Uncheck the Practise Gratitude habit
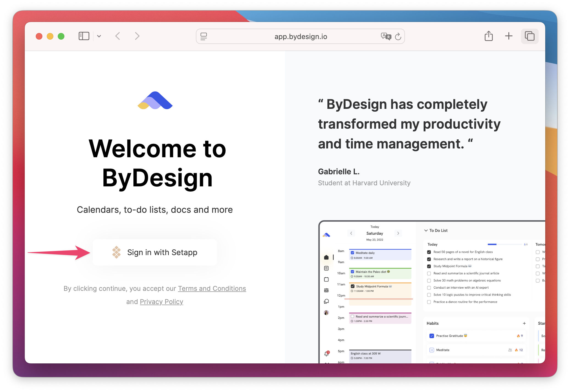This screenshot has height=392, width=570. [x=432, y=336]
